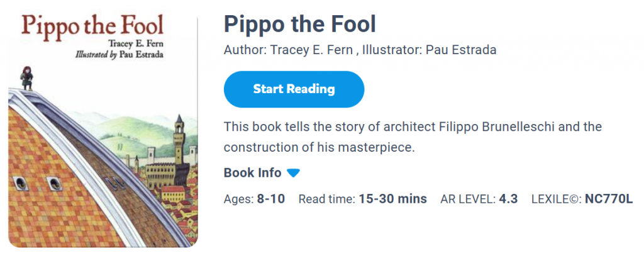Click the Read time 15-30 mins value
The height and width of the screenshot is (260, 644).
pyautogui.click(x=392, y=200)
